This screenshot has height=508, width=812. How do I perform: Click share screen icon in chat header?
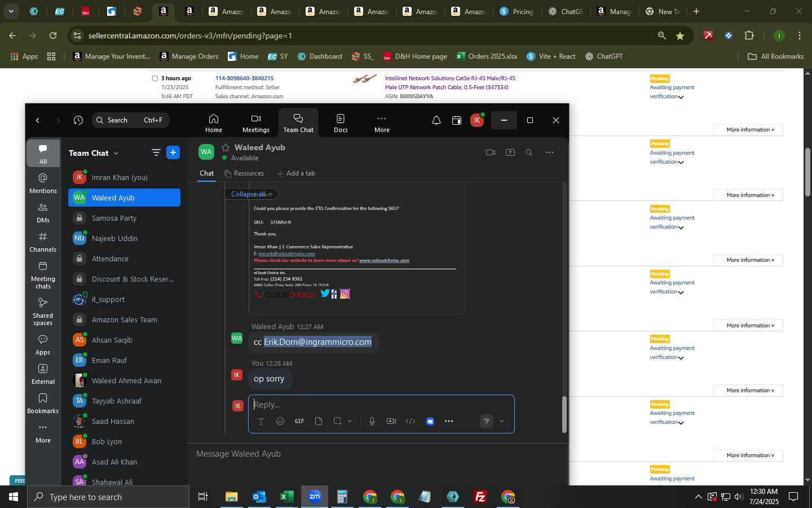[510, 152]
